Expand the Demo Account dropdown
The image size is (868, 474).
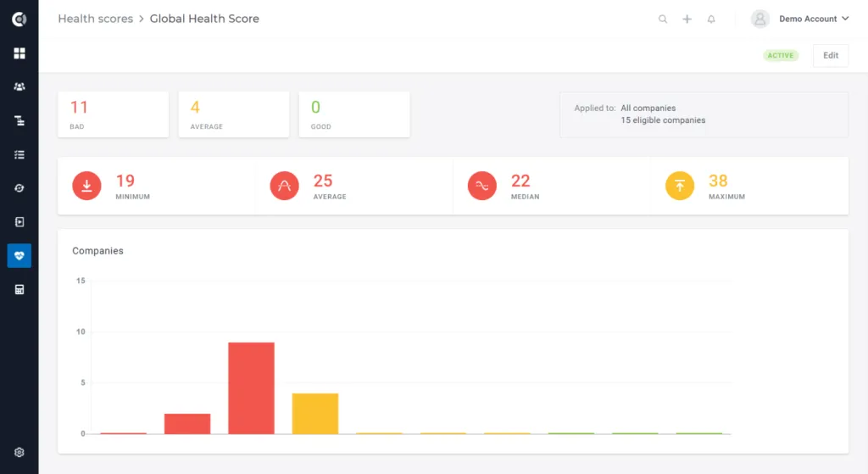coord(814,19)
